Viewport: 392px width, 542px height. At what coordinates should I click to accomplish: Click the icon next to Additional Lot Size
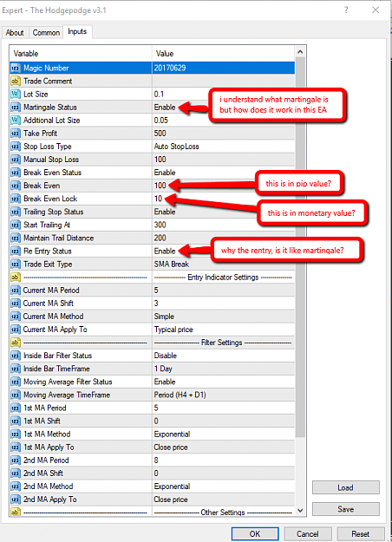16,121
